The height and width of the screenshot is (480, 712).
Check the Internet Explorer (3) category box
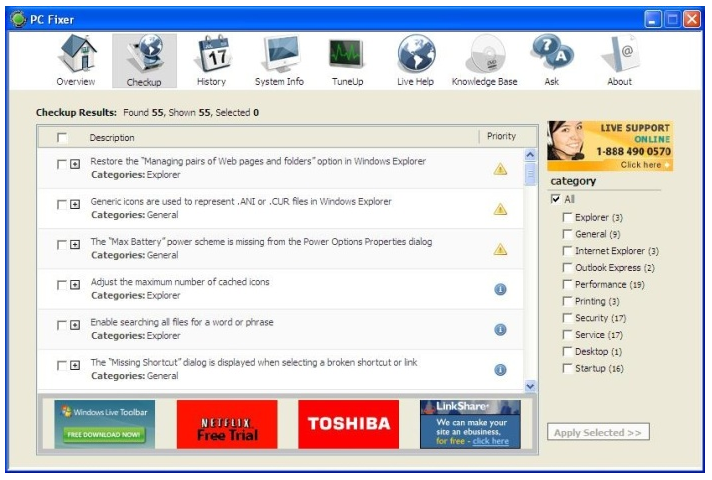pyautogui.click(x=567, y=251)
